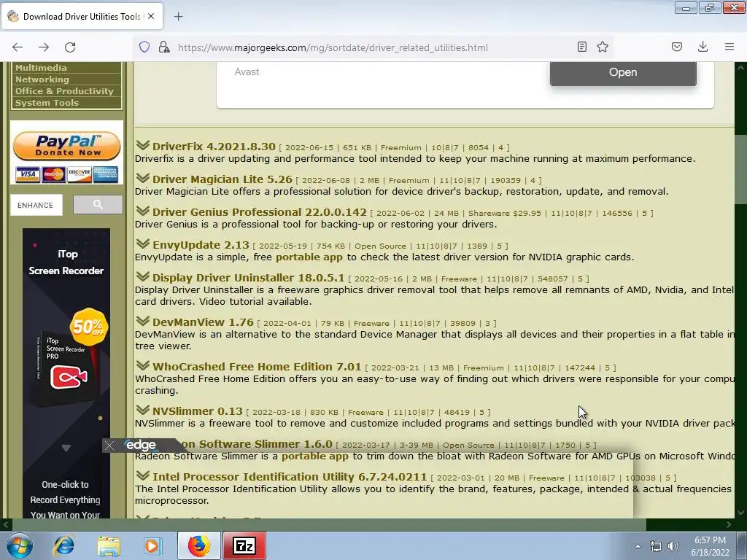747x560 pixels.
Task: Close the Download Driver Utilities tab
Action: coord(151,16)
